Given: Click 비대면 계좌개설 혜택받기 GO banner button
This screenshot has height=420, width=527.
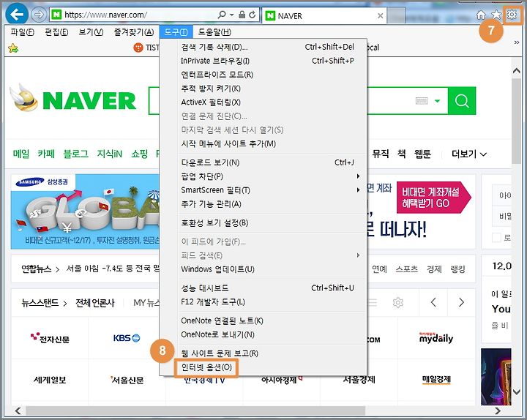Looking at the screenshot, I should click(x=433, y=198).
